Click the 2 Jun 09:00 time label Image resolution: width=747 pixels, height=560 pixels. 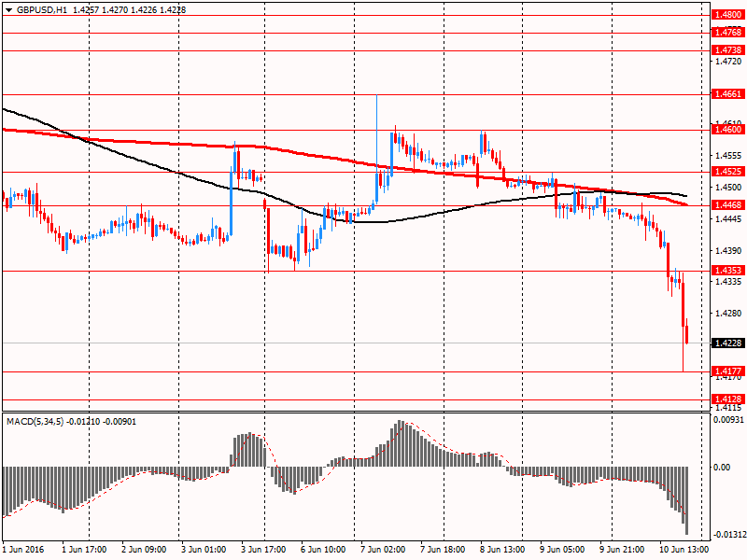pos(144,550)
